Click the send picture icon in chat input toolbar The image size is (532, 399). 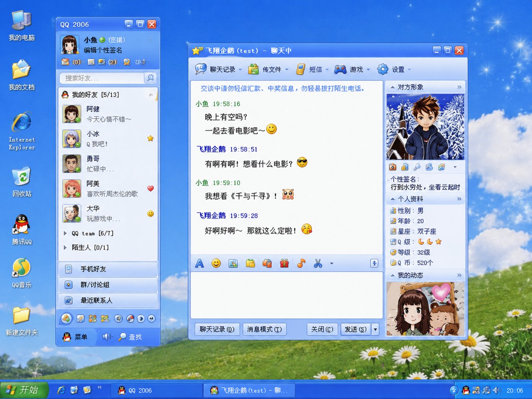pyautogui.click(x=233, y=263)
